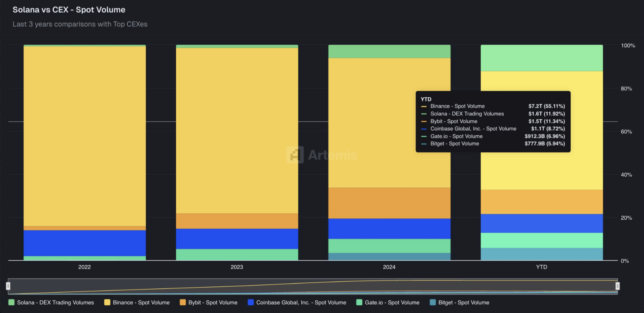Select the YTD Gate.io light green segment
The height and width of the screenshot is (313, 644).
tap(542, 240)
